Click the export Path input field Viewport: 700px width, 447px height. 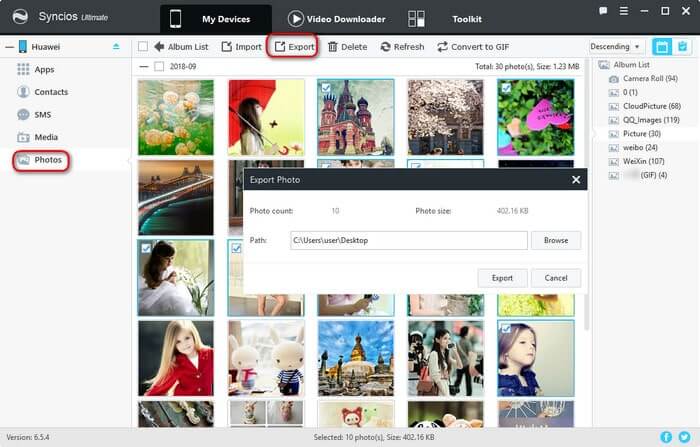(408, 240)
